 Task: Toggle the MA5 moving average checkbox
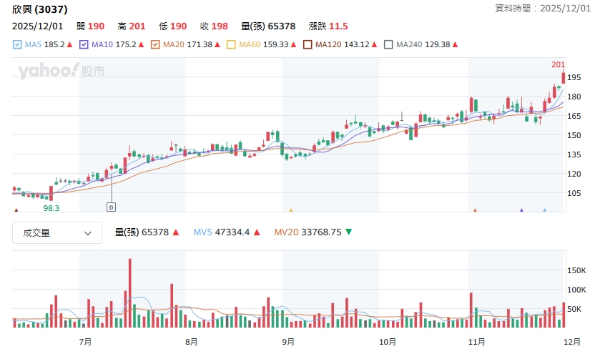pos(17,44)
